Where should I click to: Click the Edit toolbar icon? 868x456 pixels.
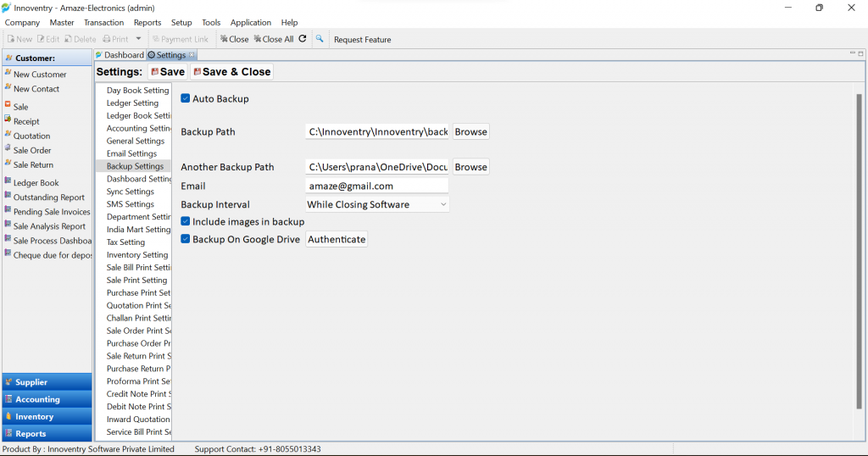tap(48, 39)
